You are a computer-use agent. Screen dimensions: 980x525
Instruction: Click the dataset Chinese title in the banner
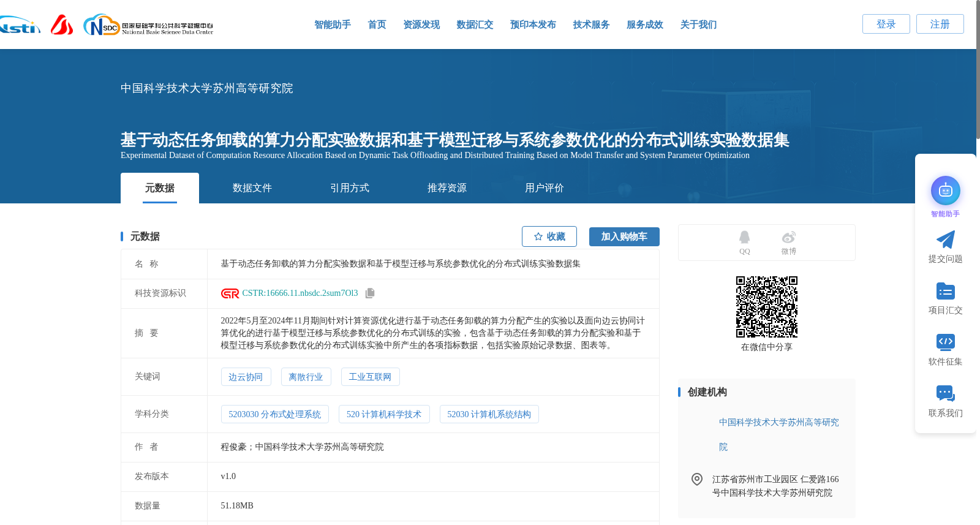click(454, 140)
